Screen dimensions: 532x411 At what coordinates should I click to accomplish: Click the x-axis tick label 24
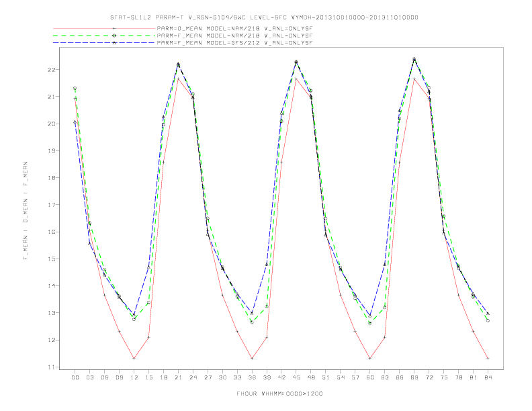[x=193, y=377]
